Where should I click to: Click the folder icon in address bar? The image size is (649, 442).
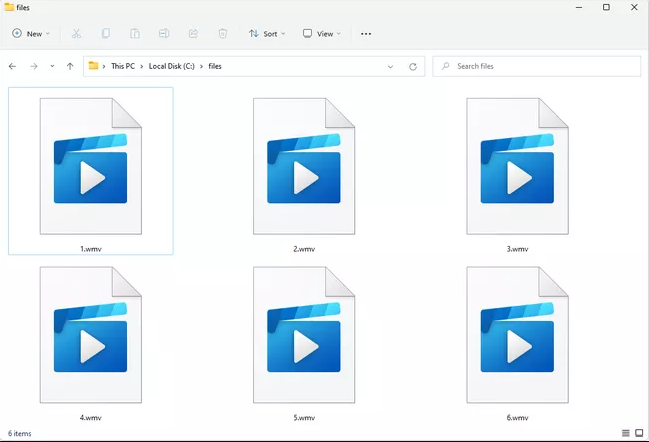click(94, 66)
